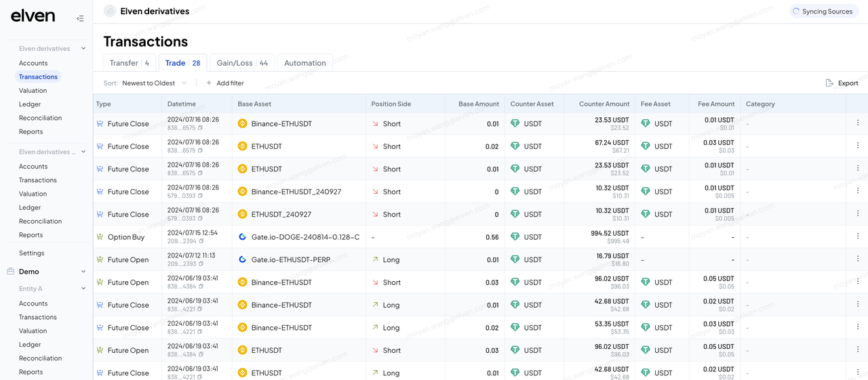Copy transaction ID of the Option Buy row
This screenshot has height=380, width=868.
[200, 242]
